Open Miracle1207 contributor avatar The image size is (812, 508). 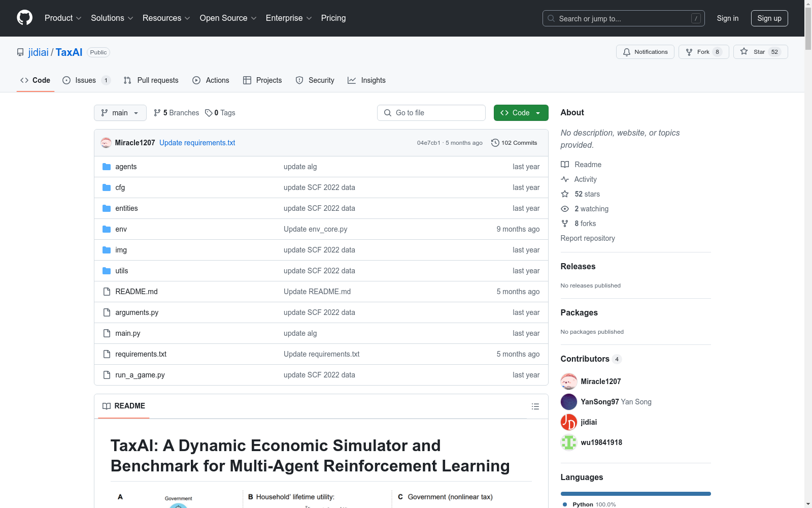[569, 382]
